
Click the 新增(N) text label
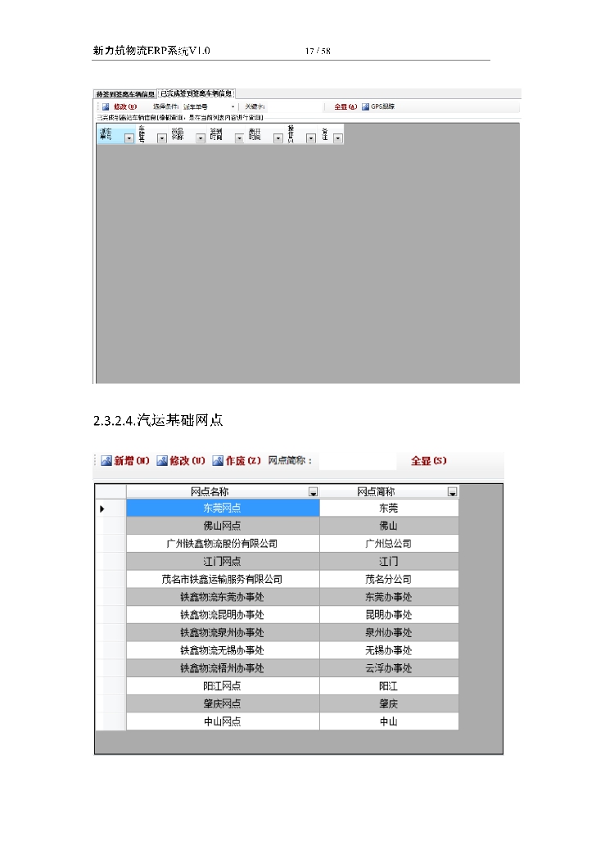(132, 460)
